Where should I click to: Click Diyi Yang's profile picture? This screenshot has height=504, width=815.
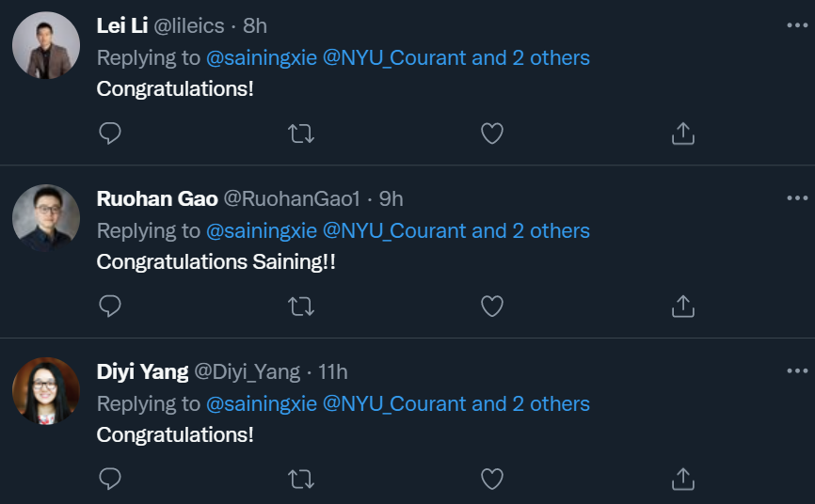(x=46, y=390)
